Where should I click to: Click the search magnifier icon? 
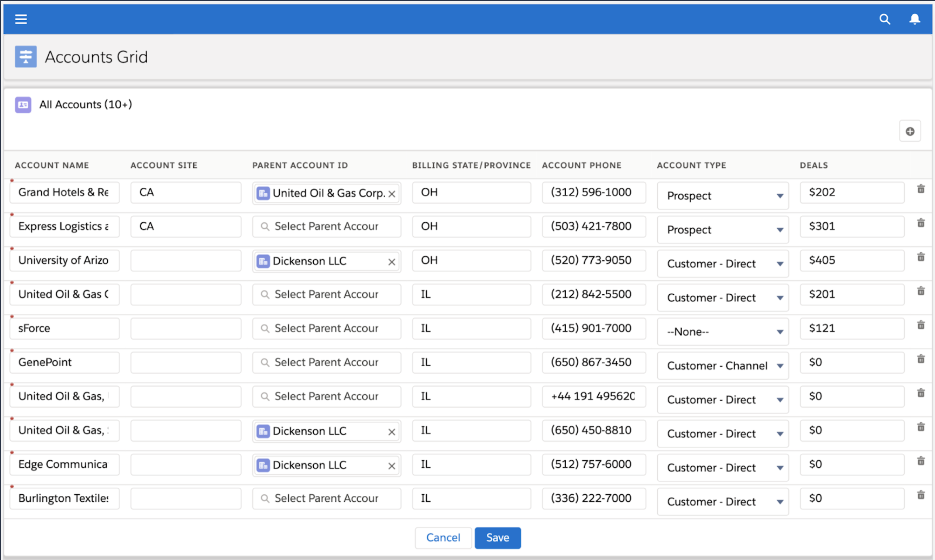click(884, 19)
